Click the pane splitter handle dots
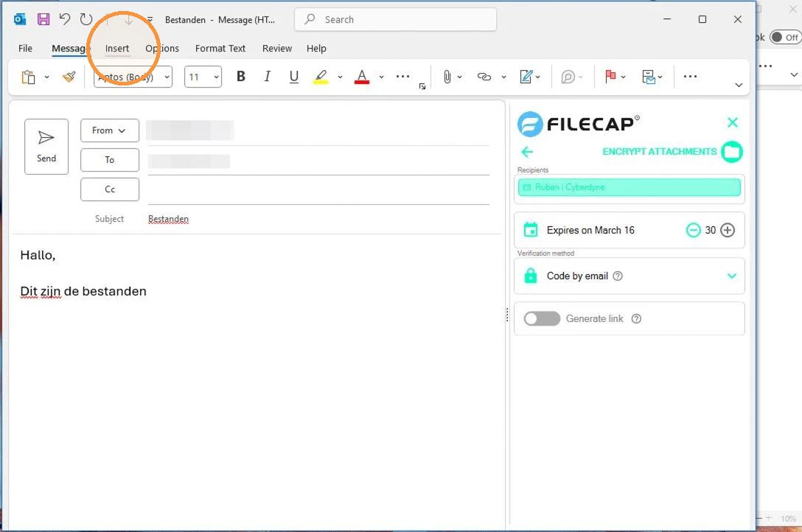This screenshot has height=532, width=802. click(507, 315)
